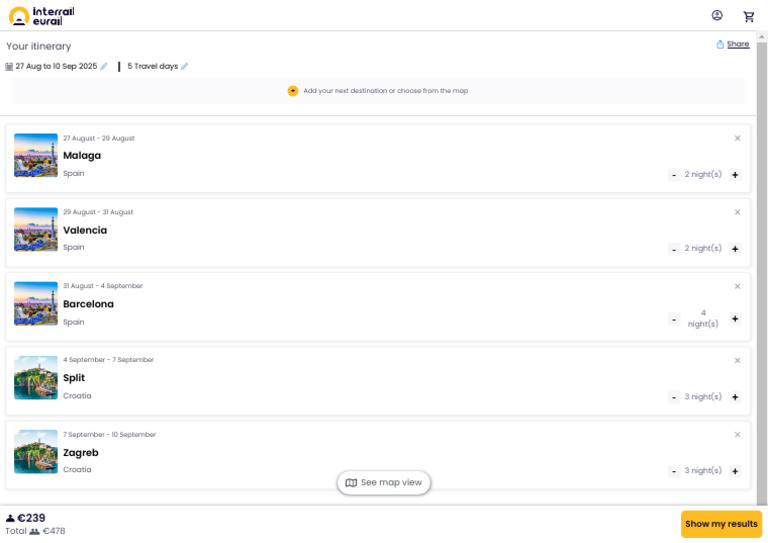Edit the trip dates pencil icon
The height and width of the screenshot is (543, 768).
click(x=104, y=67)
